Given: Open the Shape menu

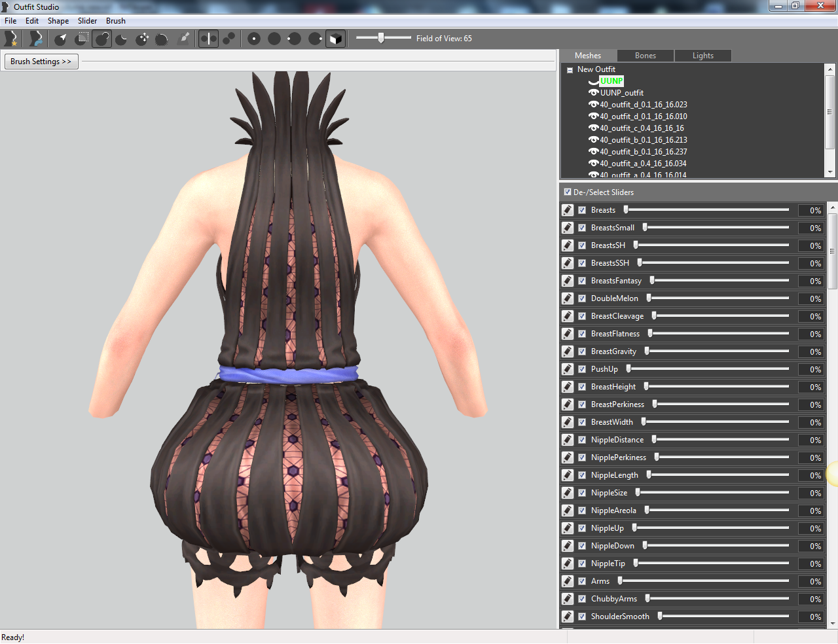Looking at the screenshot, I should [x=58, y=21].
